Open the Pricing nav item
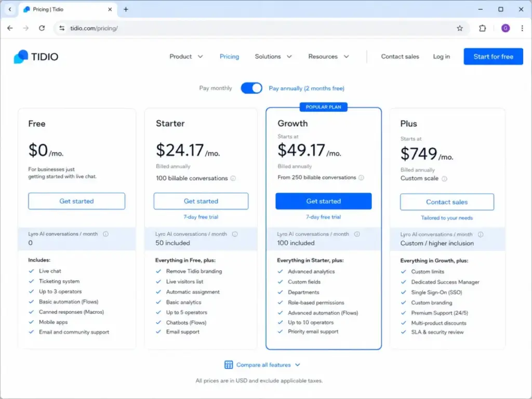The image size is (532, 399). point(229,56)
